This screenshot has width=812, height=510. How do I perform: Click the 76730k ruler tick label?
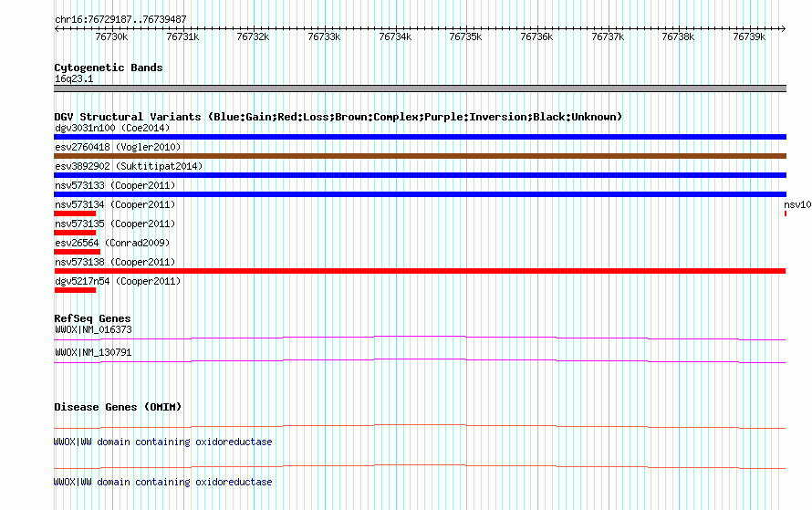111,36
